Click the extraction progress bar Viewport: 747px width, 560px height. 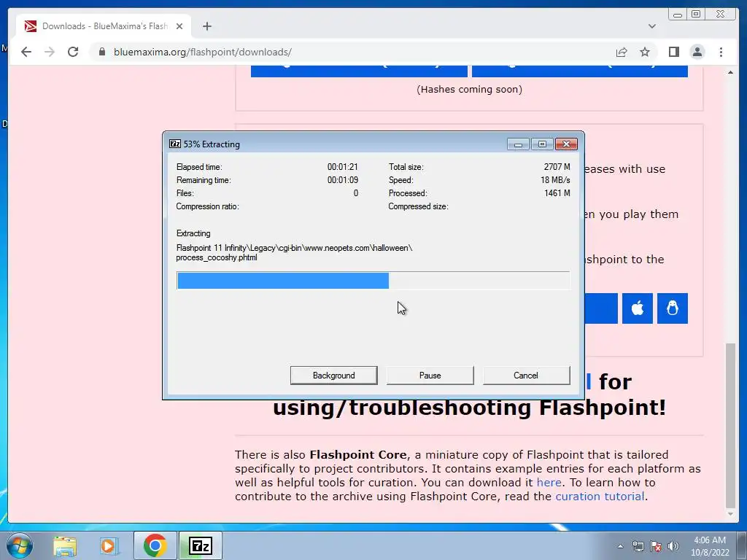pos(373,281)
